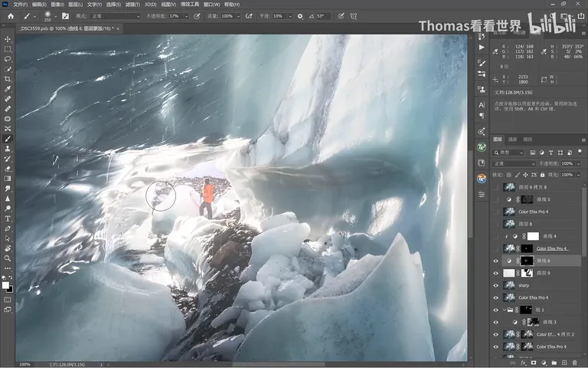Open the brush opacity 17% dropdown
Viewport: 588px width, 368px height.
point(186,16)
